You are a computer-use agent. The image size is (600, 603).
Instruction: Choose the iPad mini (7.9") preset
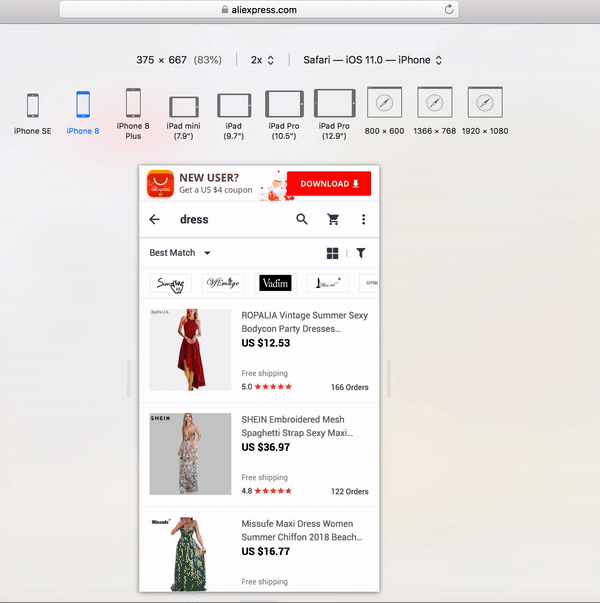pos(183,118)
